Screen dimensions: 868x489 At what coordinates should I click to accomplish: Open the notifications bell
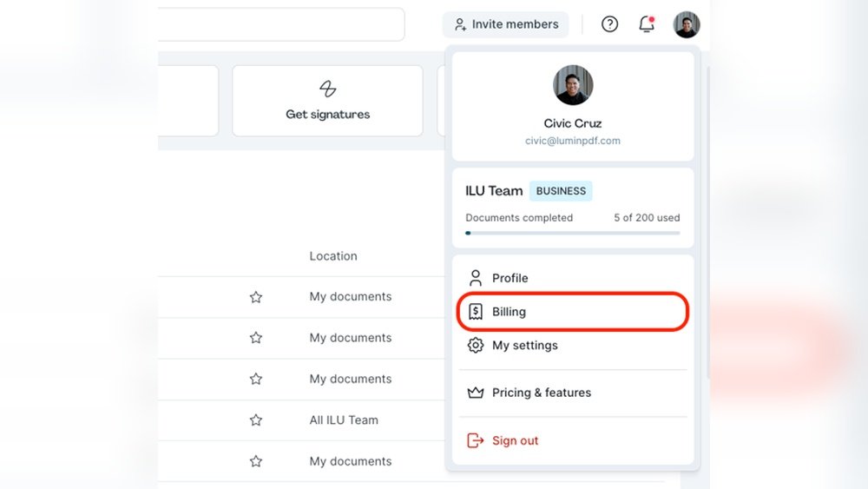click(x=647, y=23)
